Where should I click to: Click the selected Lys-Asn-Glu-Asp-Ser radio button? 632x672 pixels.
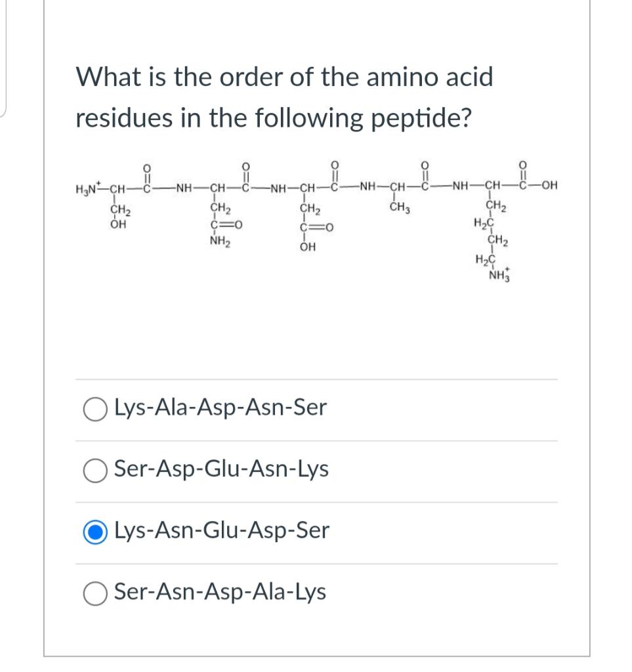pyautogui.click(x=95, y=532)
